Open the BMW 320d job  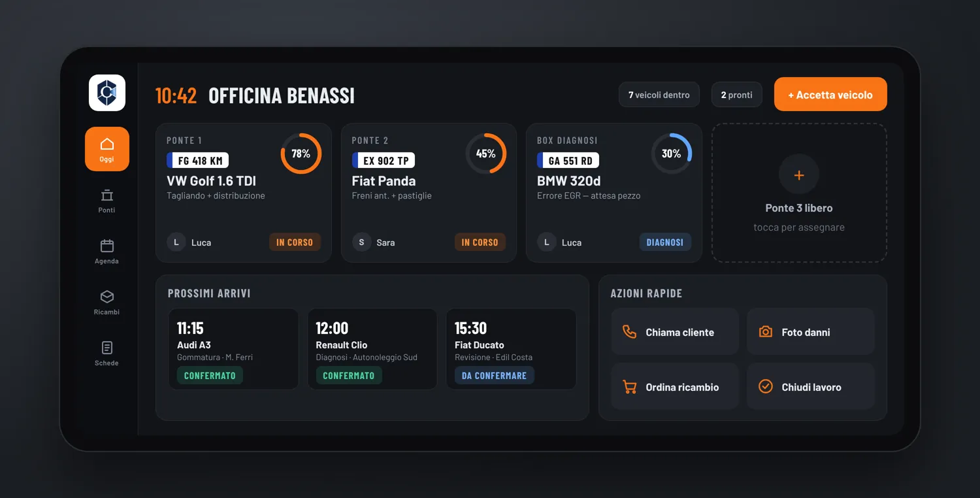pos(614,193)
